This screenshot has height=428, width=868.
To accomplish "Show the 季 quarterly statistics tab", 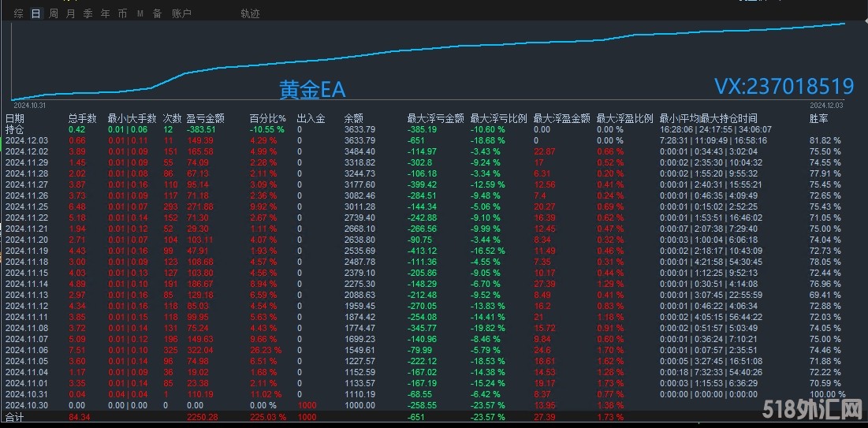I will click(88, 13).
